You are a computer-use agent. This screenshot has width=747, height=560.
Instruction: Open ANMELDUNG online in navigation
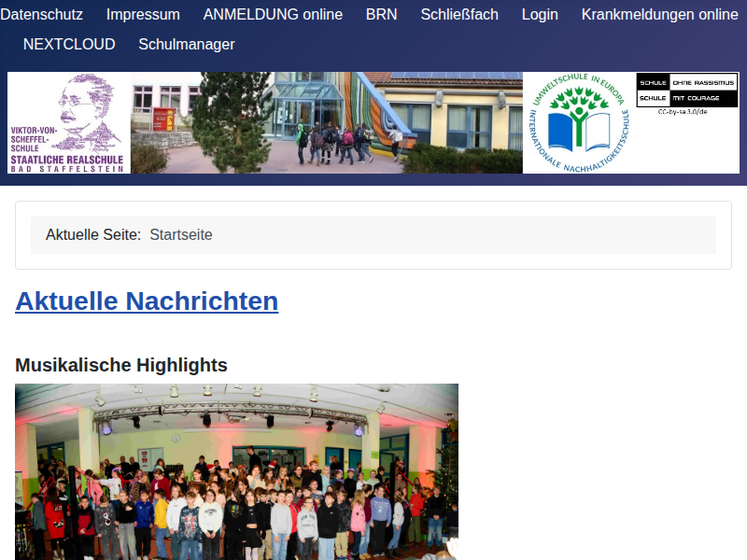coord(273,15)
